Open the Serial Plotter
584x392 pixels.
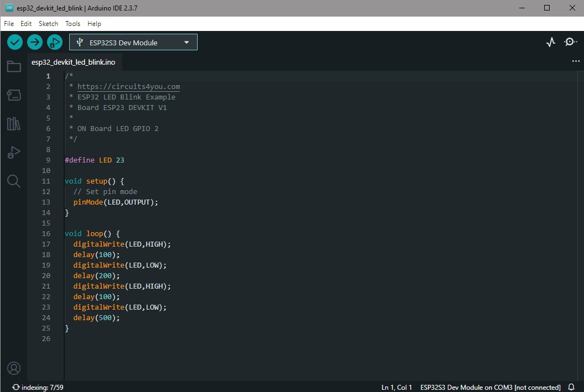pyautogui.click(x=550, y=42)
